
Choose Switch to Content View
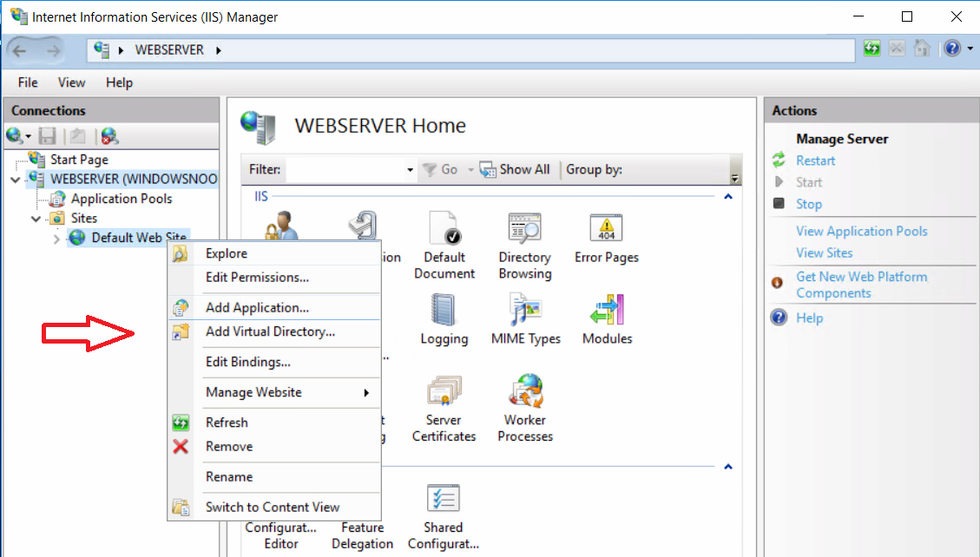click(x=274, y=507)
